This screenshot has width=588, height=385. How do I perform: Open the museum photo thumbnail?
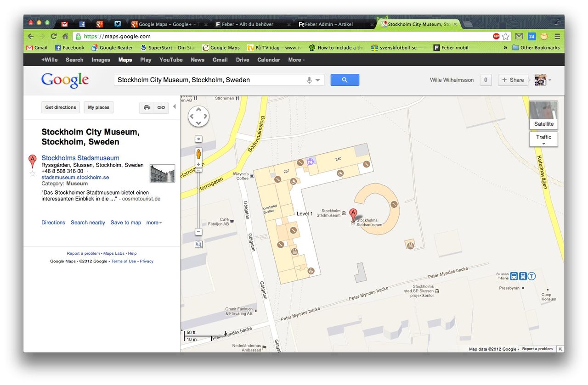coord(162,173)
